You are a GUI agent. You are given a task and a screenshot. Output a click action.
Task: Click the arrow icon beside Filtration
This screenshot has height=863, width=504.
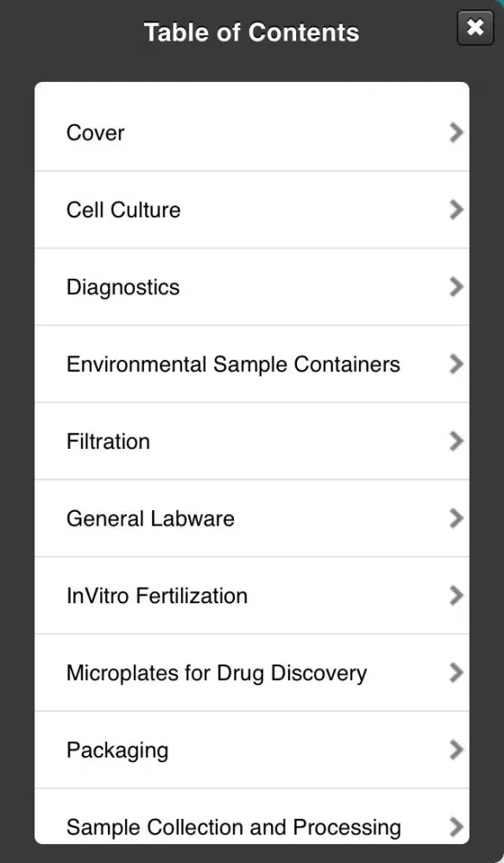457,441
